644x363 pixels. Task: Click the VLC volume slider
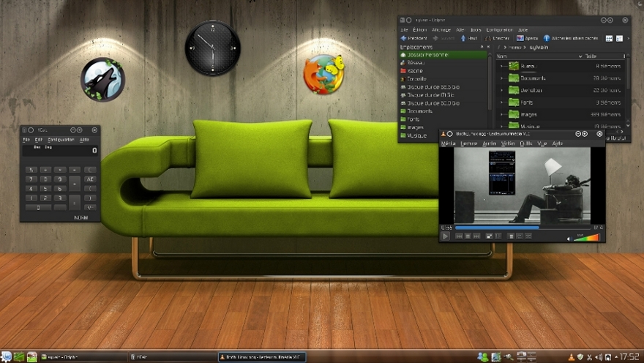[x=587, y=237]
